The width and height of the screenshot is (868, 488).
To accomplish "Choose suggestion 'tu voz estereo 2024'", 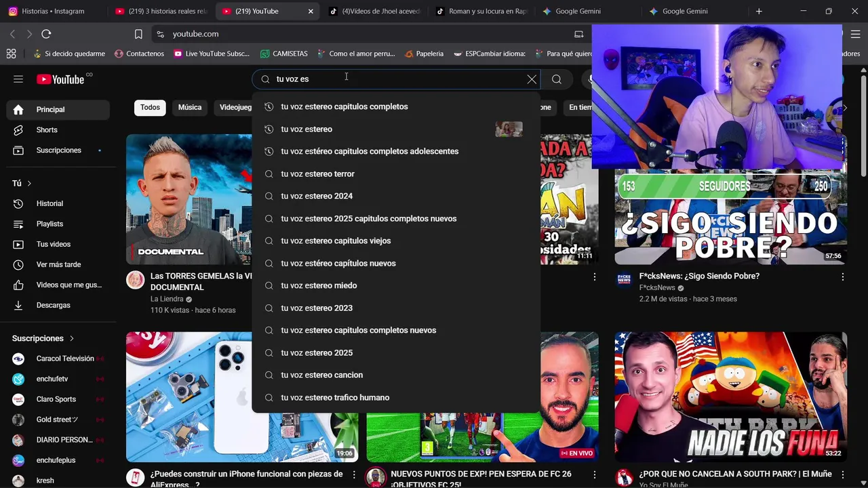I will (396, 196).
